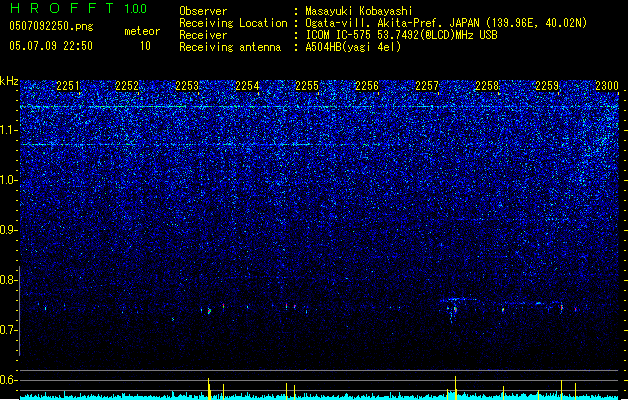Click the meteor echo just after 2253
Image resolution: width=629 pixels, height=400 pixels.
click(x=209, y=311)
